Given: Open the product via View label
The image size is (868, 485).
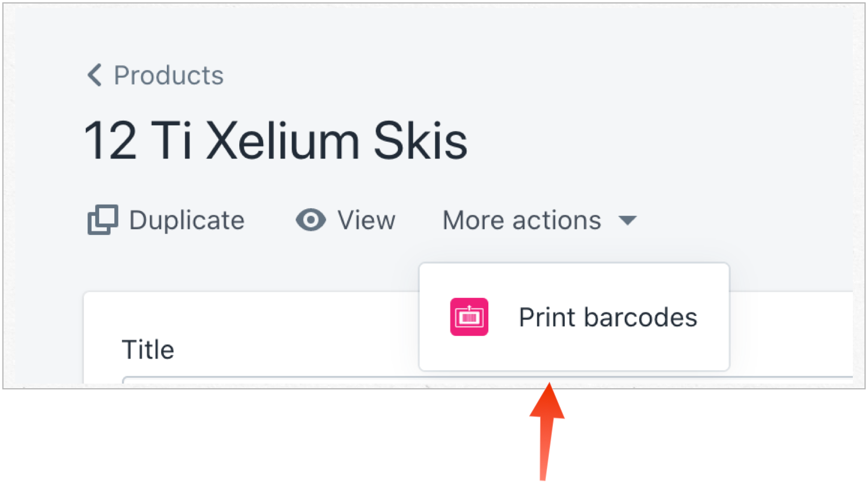Looking at the screenshot, I should tap(366, 220).
